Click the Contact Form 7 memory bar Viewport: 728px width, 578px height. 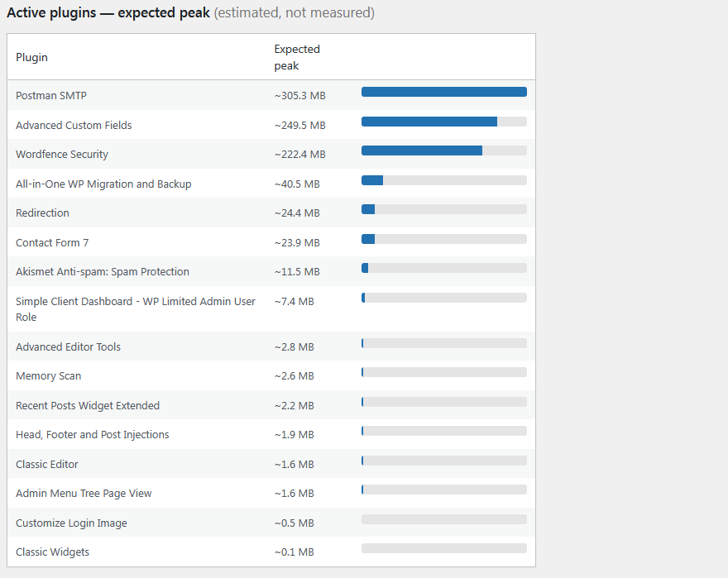pyautogui.click(x=444, y=239)
